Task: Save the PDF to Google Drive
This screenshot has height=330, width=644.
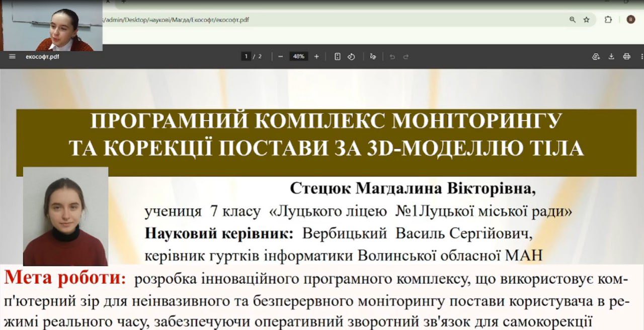Action: [x=596, y=56]
